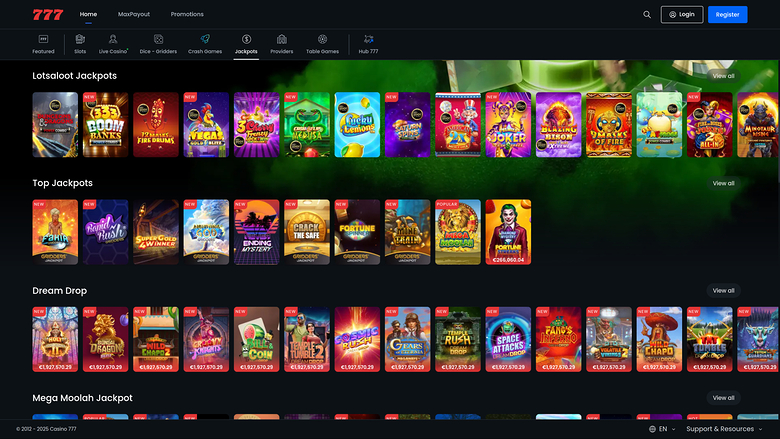Open the Saturn Spins game
The height and width of the screenshot is (439, 780).
[x=407, y=125]
